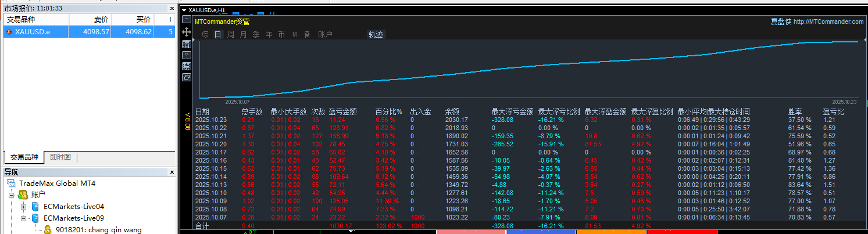The width and height of the screenshot is (868, 234).
Task: Click the ! column header in Market Watch
Action: (164, 19)
